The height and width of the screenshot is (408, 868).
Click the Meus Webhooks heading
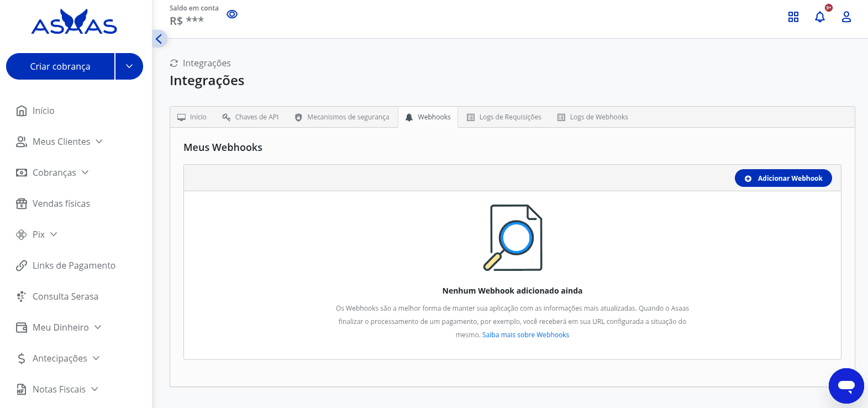[x=223, y=148]
